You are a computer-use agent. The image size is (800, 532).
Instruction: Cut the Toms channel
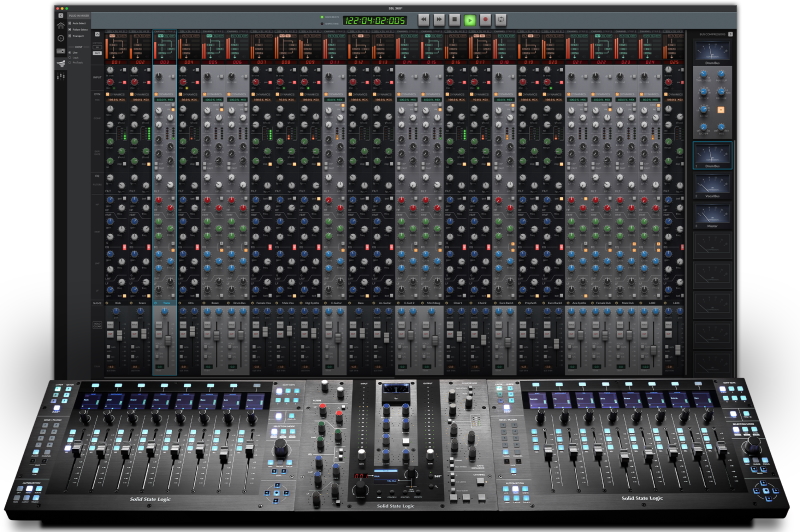[x=159, y=333]
